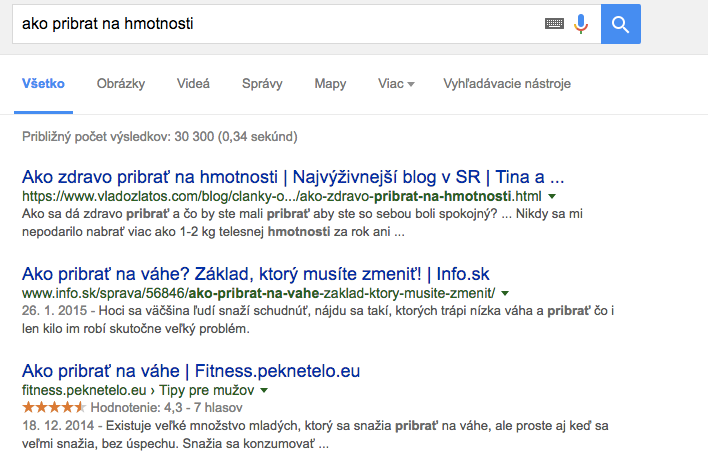Open 'Ako zdravo pribrať na hmotnosti' result
The height and width of the screenshot is (460, 708).
[x=293, y=177]
